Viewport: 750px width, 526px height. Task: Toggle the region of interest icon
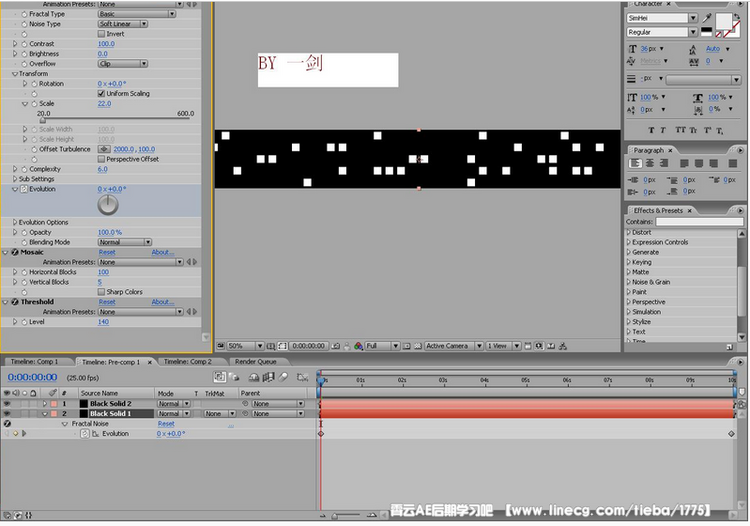(407, 346)
